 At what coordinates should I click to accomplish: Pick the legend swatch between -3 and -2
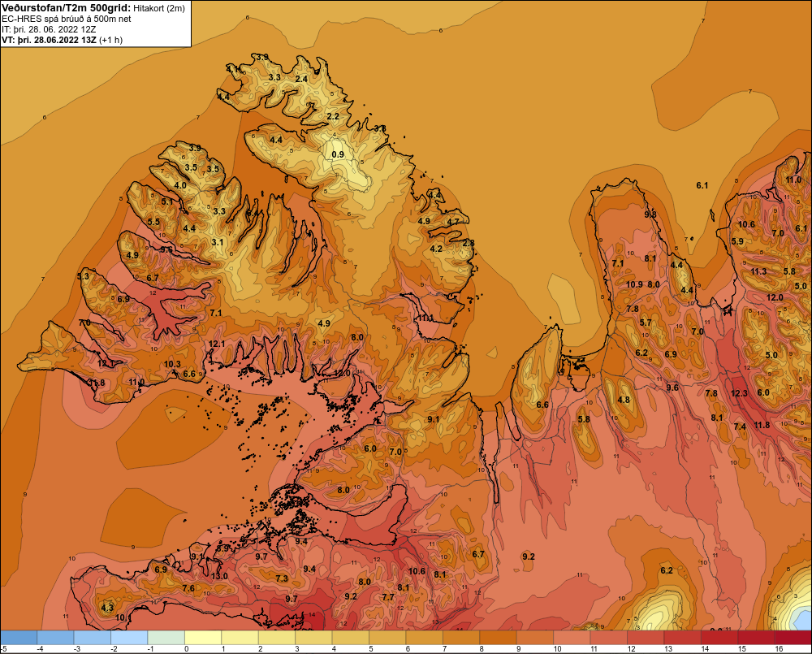pos(93,637)
